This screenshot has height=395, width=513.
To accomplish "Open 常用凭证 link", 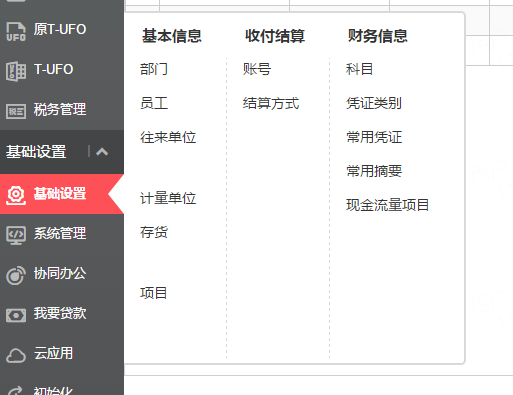I will (x=374, y=137).
